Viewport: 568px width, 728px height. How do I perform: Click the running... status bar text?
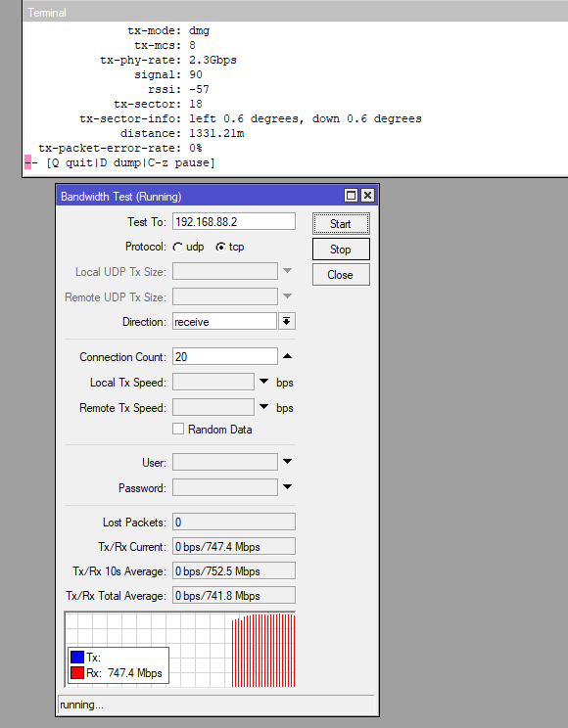pyautogui.click(x=82, y=705)
